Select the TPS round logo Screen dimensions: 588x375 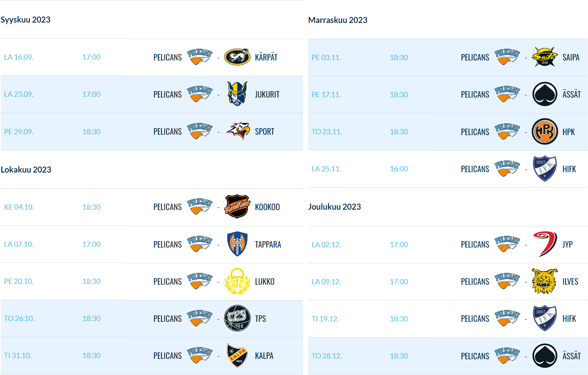(237, 318)
